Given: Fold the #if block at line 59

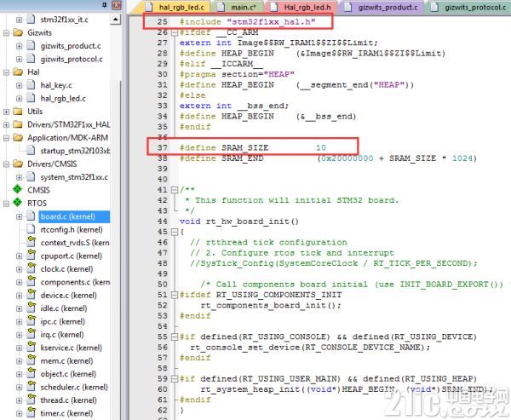Looking at the screenshot, I should pos(175,379).
